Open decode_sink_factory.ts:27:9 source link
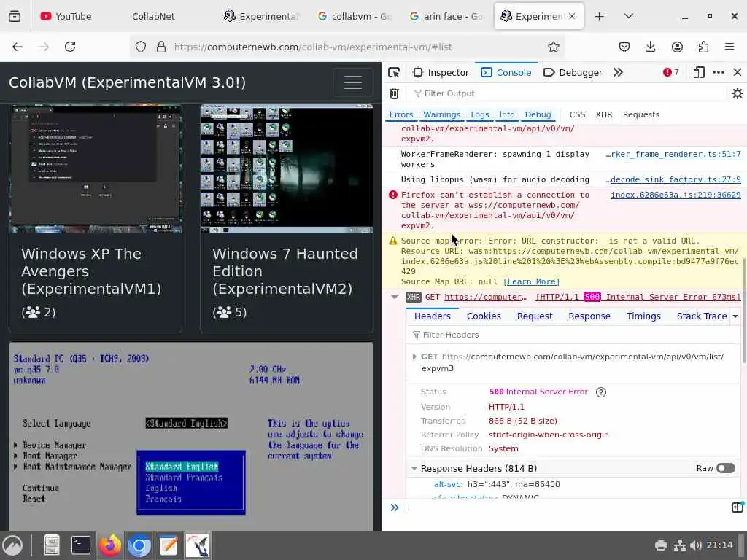 673,179
